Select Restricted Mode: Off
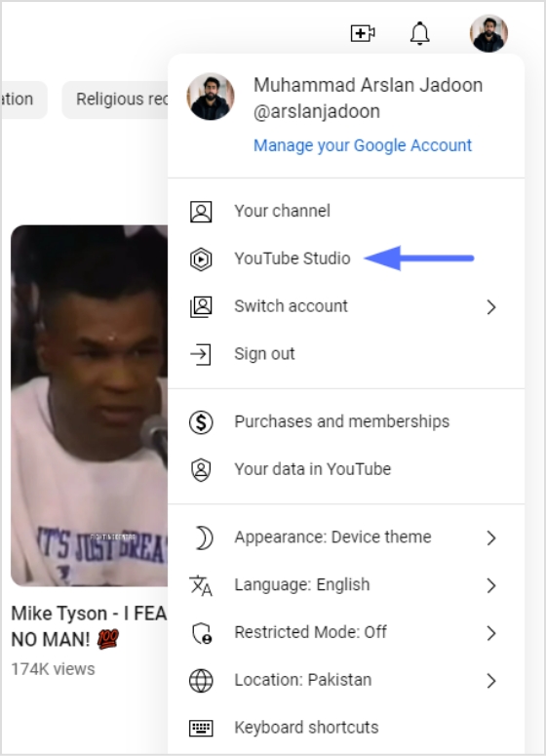546x756 pixels. point(346,632)
